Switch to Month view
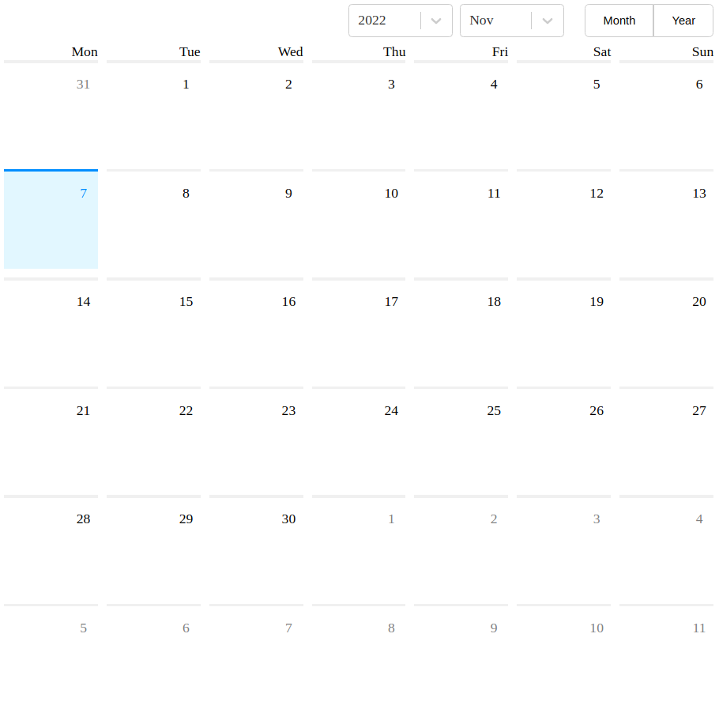The width and height of the screenshot is (719, 728). click(619, 21)
